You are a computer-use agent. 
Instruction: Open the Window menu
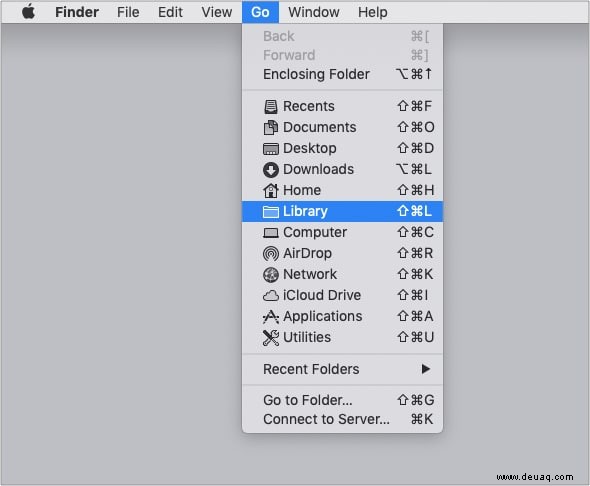tap(313, 12)
